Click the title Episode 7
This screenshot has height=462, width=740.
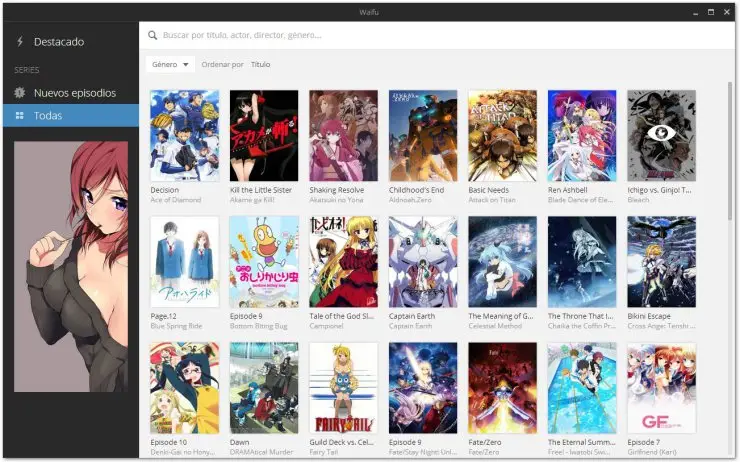point(644,442)
